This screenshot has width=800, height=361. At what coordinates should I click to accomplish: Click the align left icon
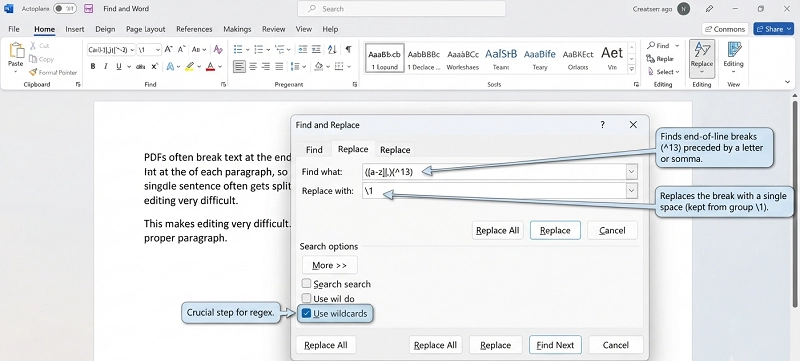pyautogui.click(x=239, y=66)
